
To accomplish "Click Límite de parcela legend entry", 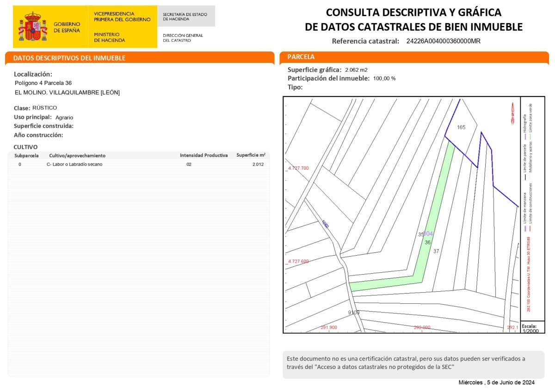I will tap(525, 161).
